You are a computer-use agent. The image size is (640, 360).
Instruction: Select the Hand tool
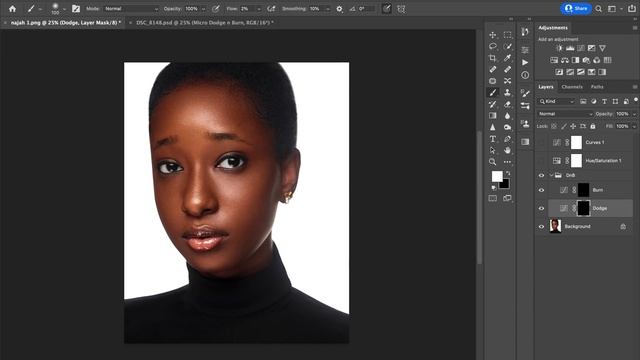tap(507, 151)
